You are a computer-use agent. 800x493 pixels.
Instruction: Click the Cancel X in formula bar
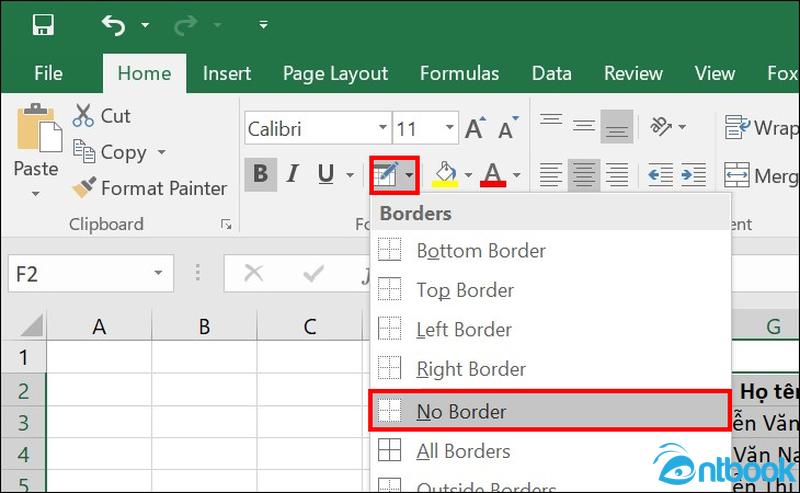254,273
